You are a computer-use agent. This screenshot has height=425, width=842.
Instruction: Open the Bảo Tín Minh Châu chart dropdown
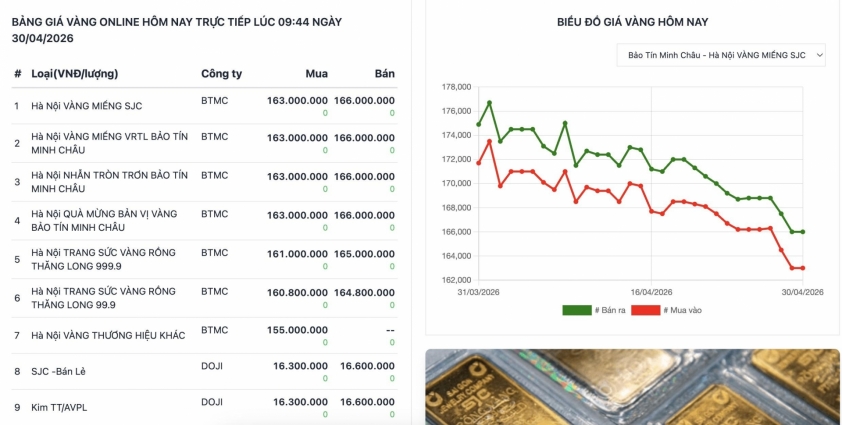click(720, 55)
